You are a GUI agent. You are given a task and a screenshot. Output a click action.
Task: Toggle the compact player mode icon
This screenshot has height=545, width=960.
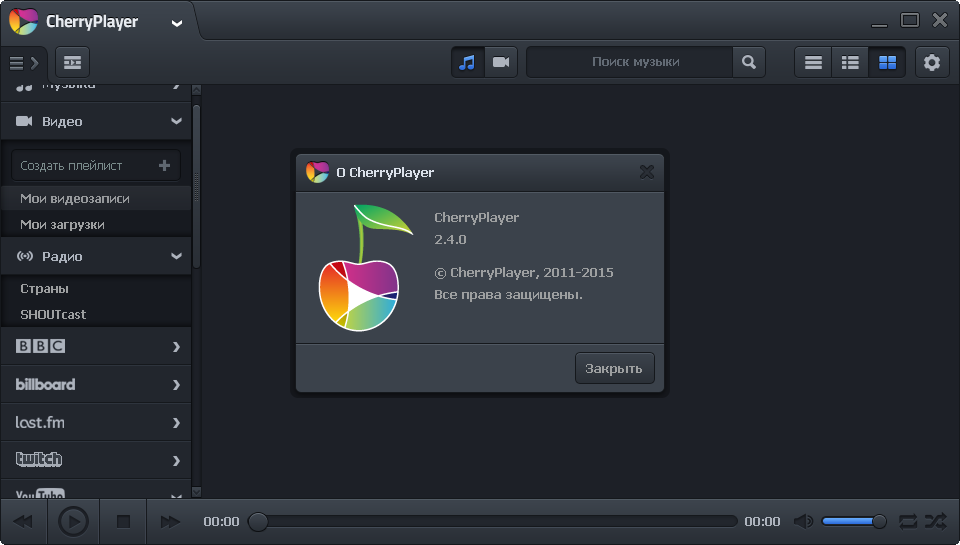[72, 62]
